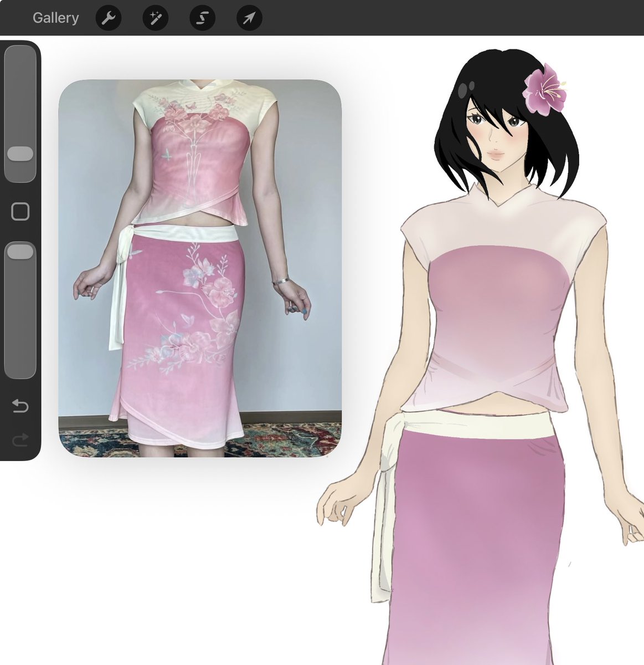Click the brush opacity slider handle
This screenshot has height=665, width=644.
point(20,252)
